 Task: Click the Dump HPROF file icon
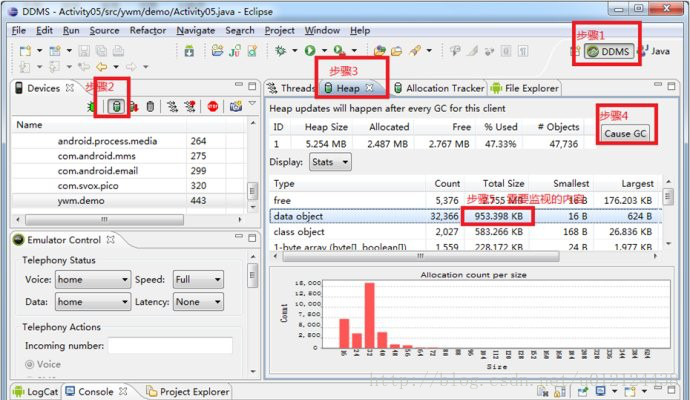tap(134, 106)
